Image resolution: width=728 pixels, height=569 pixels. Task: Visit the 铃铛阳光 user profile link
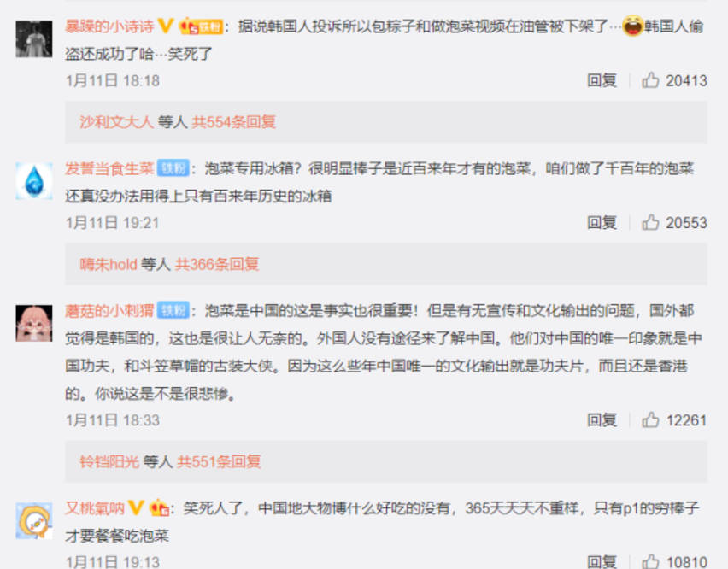[109, 462]
